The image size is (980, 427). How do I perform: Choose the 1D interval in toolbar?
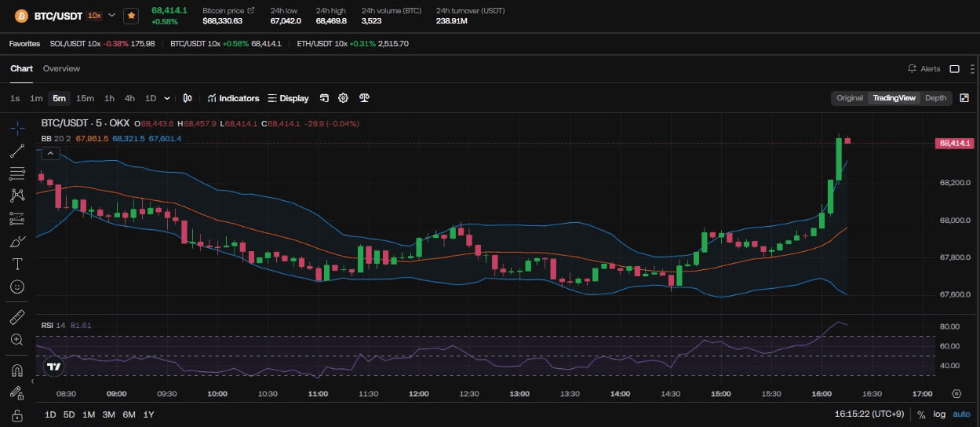(151, 98)
